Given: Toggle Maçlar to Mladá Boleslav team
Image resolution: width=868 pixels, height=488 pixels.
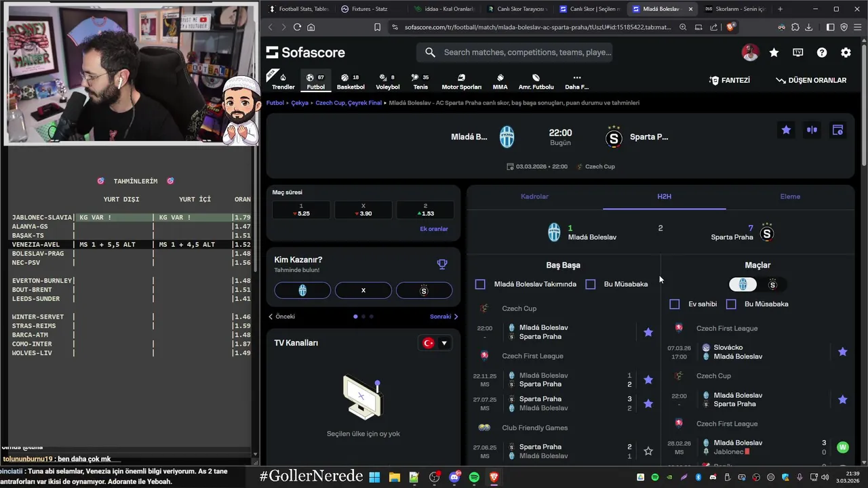Looking at the screenshot, I should [x=743, y=285].
